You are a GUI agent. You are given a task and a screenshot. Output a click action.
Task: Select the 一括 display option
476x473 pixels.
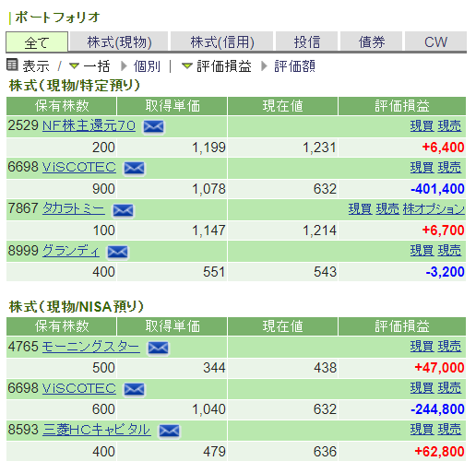pyautogui.click(x=97, y=66)
